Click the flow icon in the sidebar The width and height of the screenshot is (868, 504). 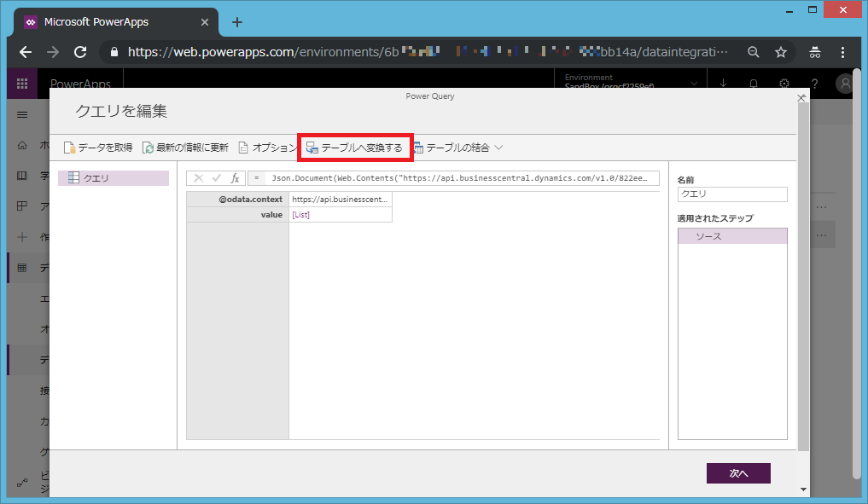(22, 483)
